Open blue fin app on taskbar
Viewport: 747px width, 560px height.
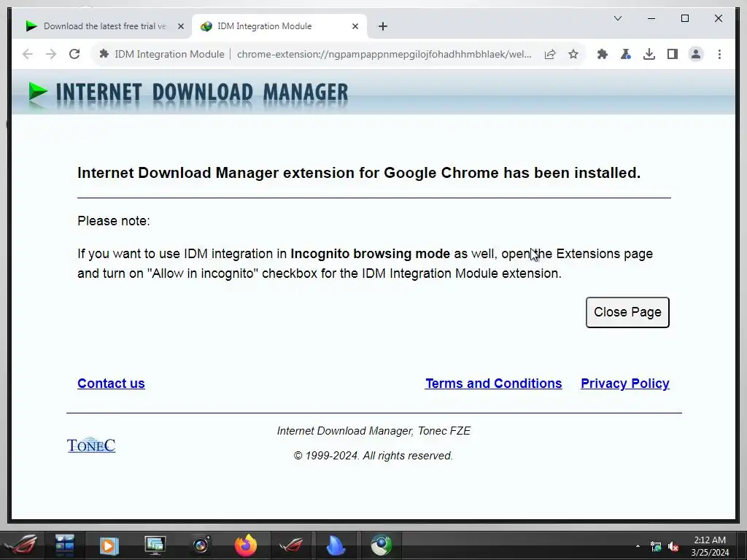[336, 545]
